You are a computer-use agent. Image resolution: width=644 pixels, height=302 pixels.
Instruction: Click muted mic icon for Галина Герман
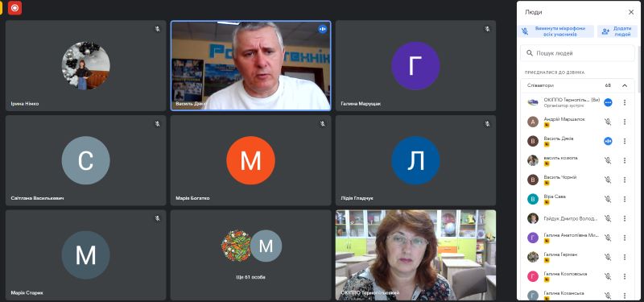pyautogui.click(x=608, y=257)
